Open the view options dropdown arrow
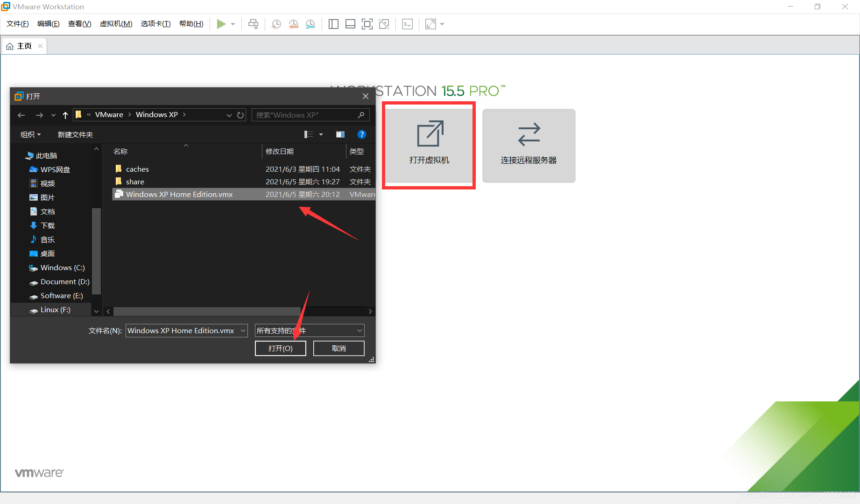 point(321,134)
